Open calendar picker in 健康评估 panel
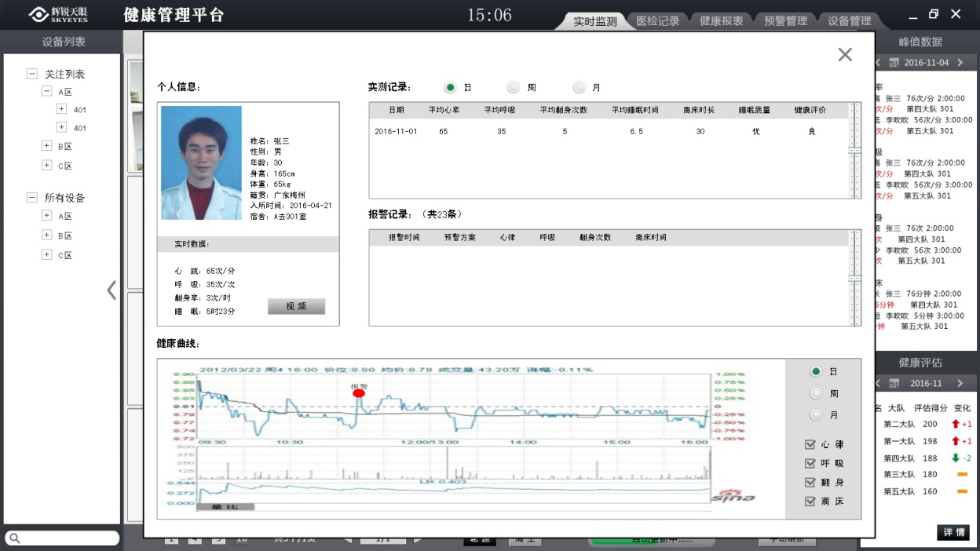Screen dimensions: 980x551 894,383
